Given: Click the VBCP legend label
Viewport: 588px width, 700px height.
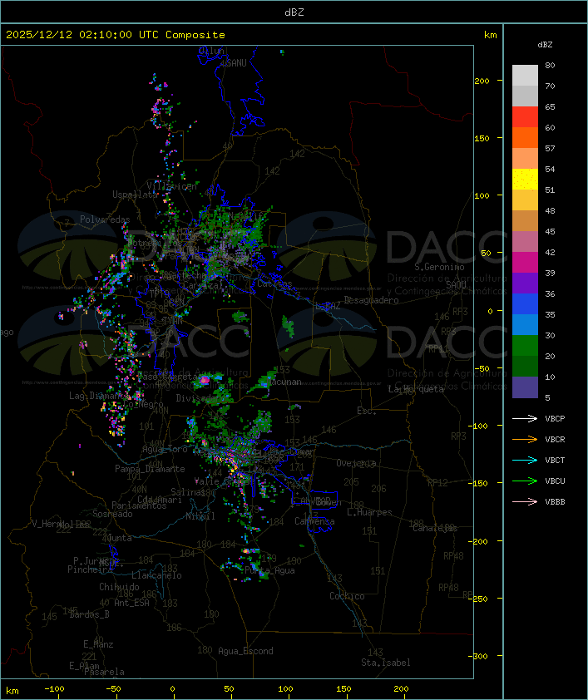Looking at the screenshot, I should pos(555,418).
